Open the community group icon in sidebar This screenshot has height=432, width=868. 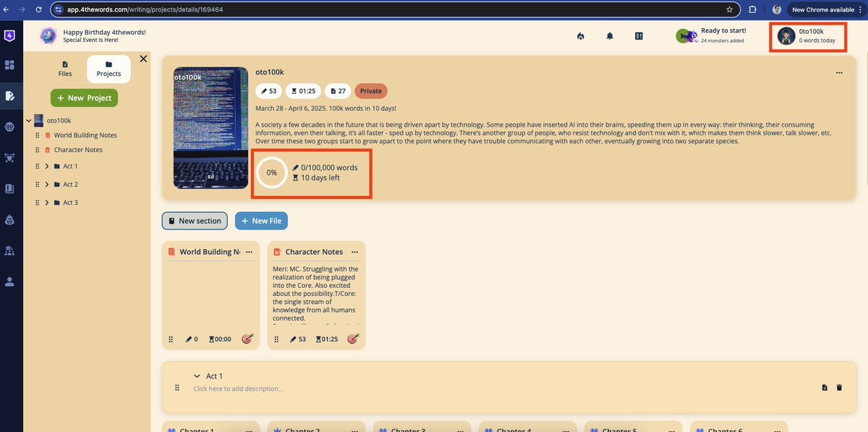pyautogui.click(x=9, y=251)
